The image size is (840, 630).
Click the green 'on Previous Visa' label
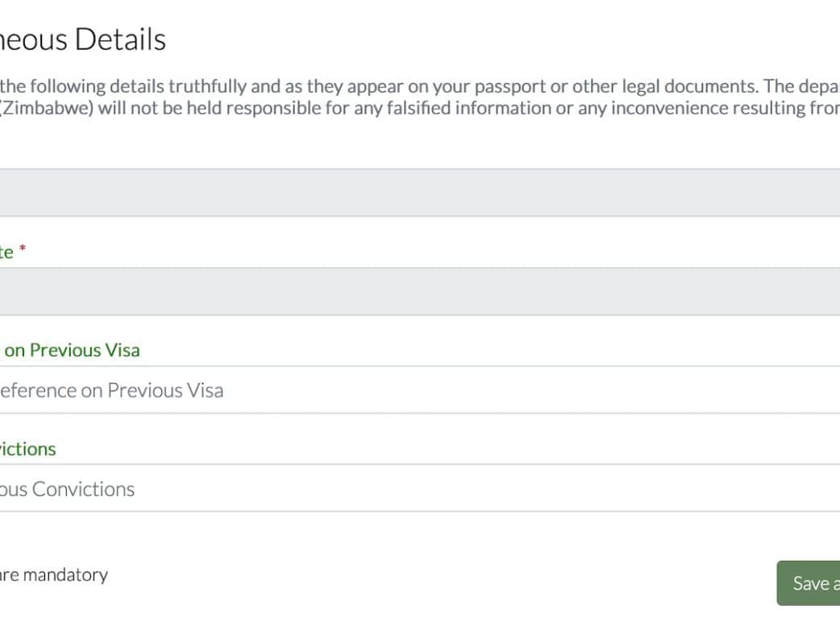coord(72,350)
